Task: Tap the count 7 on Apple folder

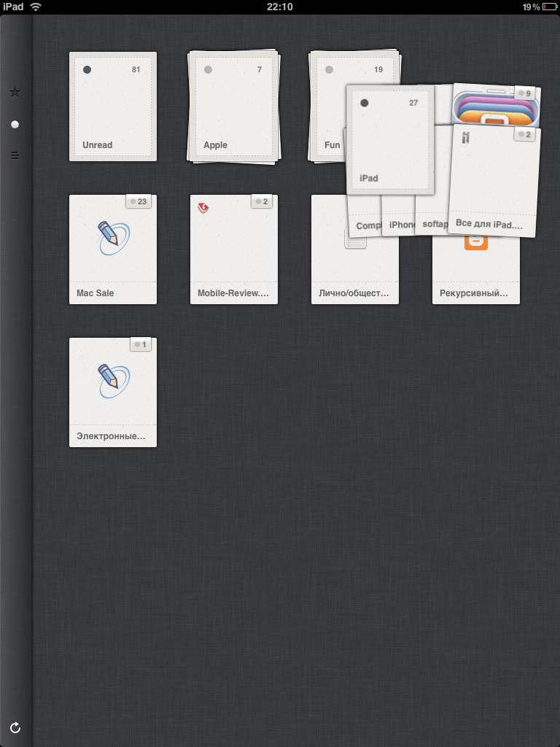Action: [x=260, y=69]
